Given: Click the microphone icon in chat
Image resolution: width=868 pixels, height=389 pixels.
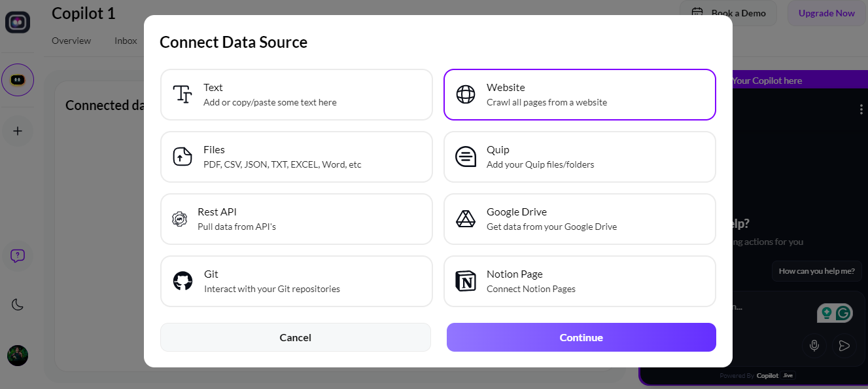Looking at the screenshot, I should click(814, 345).
